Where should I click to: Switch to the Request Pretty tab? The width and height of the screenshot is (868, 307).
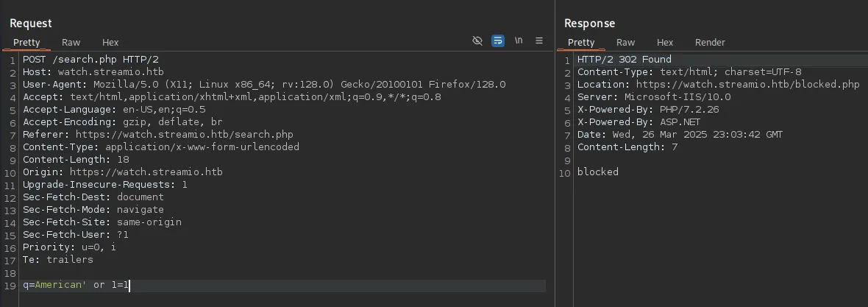click(x=26, y=43)
